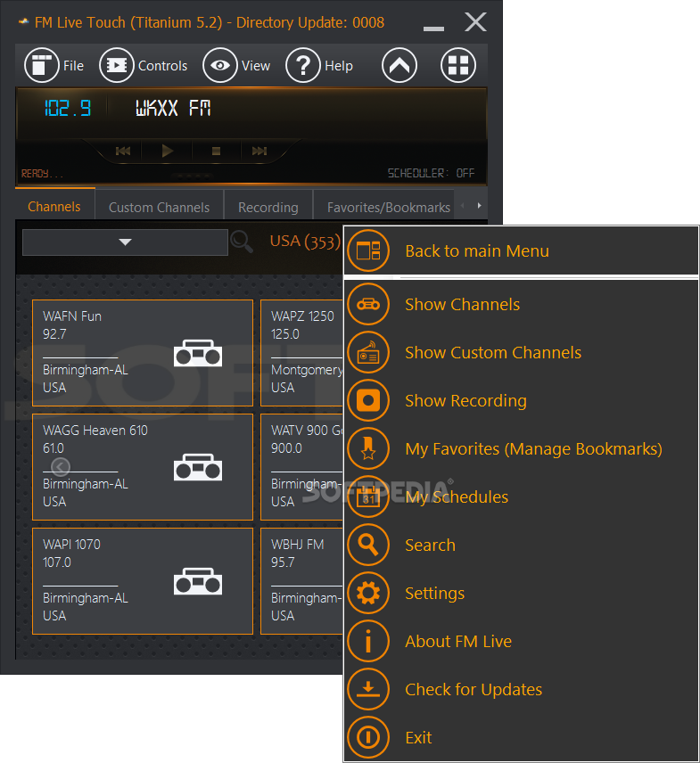Click the Exit power icon
This screenshot has height=763, width=700.
point(368,737)
